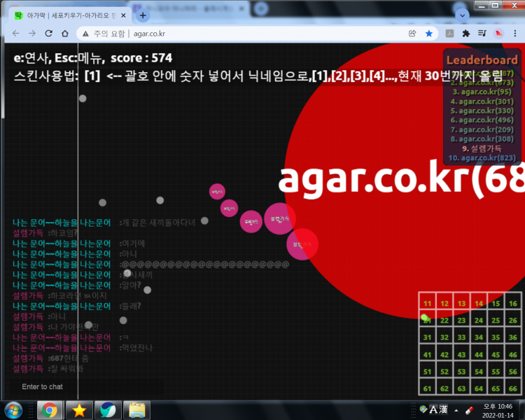This screenshot has width=525, height=420.
Task: Click minimap cell 52
Action: click(x=444, y=370)
